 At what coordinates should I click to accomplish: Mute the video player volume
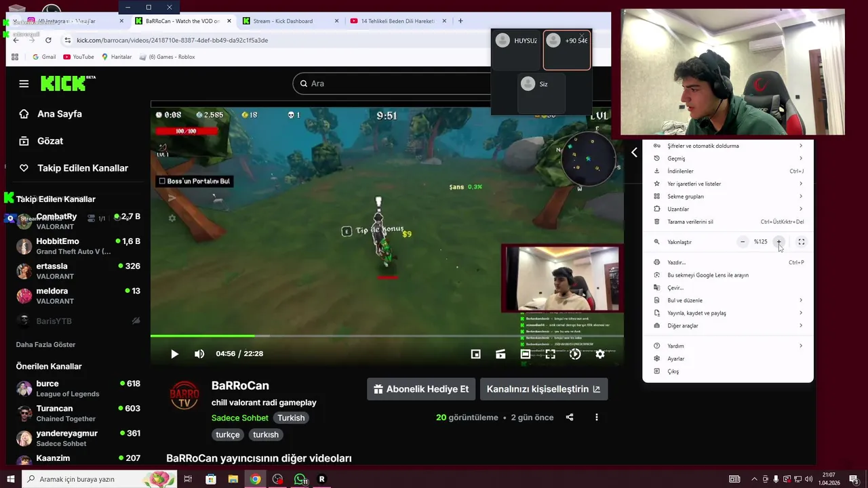click(x=199, y=354)
